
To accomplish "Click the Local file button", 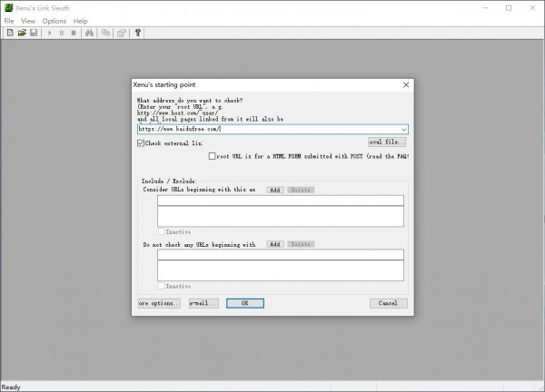I will pos(387,142).
